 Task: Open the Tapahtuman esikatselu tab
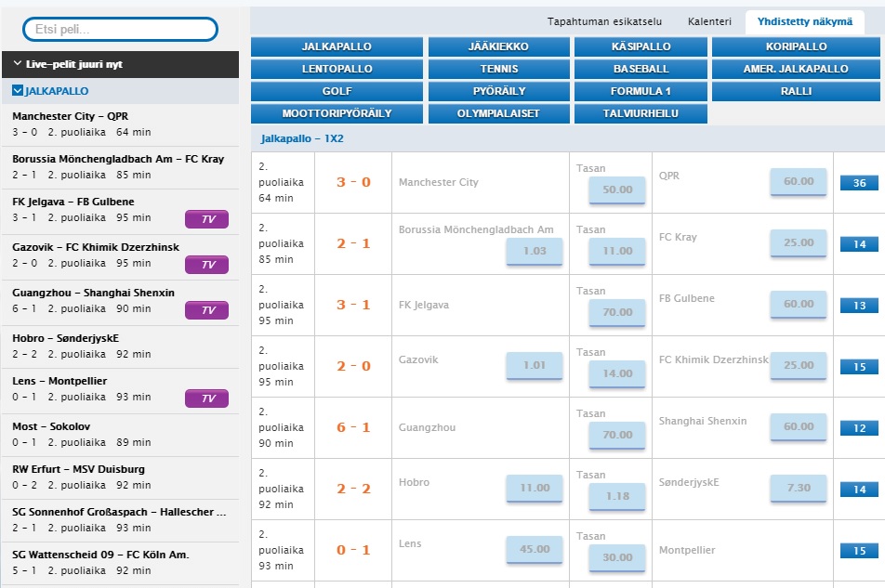pyautogui.click(x=604, y=21)
